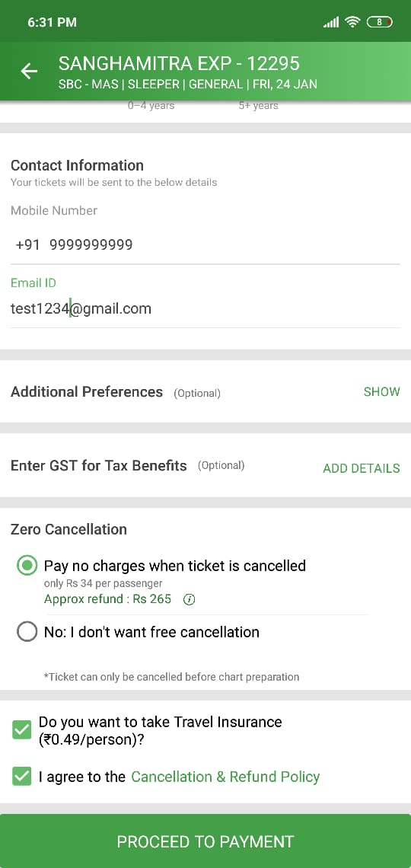The height and width of the screenshot is (868, 411).
Task: Uncheck the Travel Insurance checkbox
Action: (22, 730)
